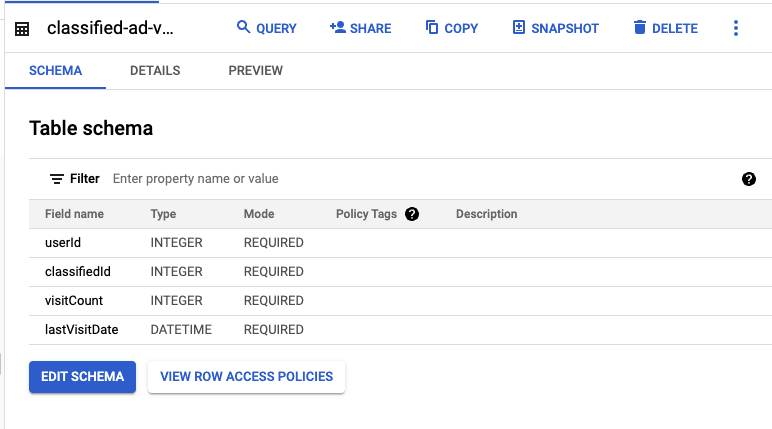Screen dimensions: 772x429
Task: Click the Table schema heading
Action: click(91, 128)
